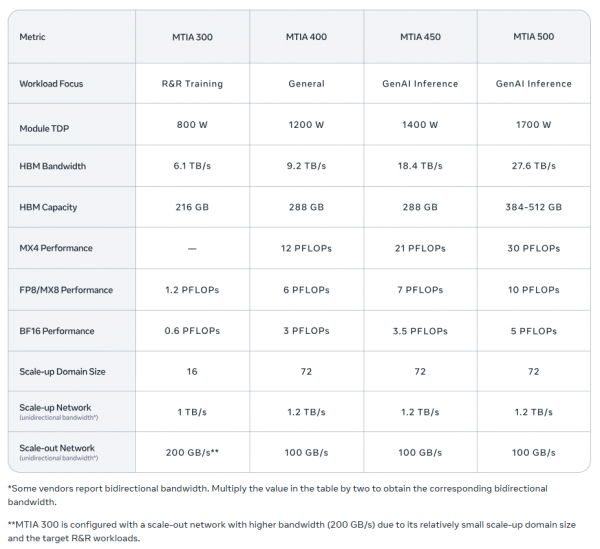Select the MTIA 300 scale-out footnote
Viewport: 600px width, 549px height.
coord(290,531)
